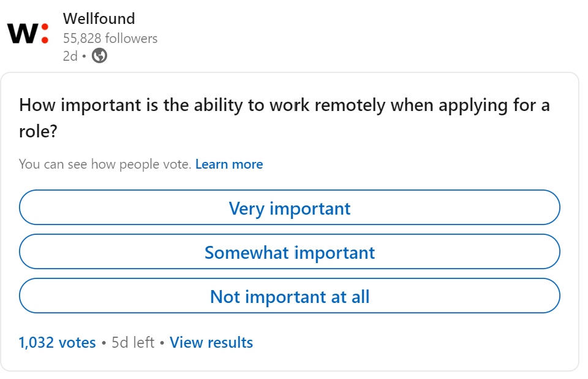Image resolution: width=588 pixels, height=379 pixels.
Task: Click the Wellfound W logo
Action: [x=28, y=34]
